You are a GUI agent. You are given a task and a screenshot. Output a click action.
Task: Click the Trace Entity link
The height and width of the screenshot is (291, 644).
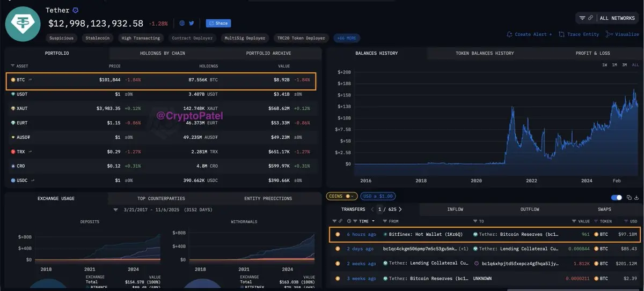pyautogui.click(x=579, y=34)
